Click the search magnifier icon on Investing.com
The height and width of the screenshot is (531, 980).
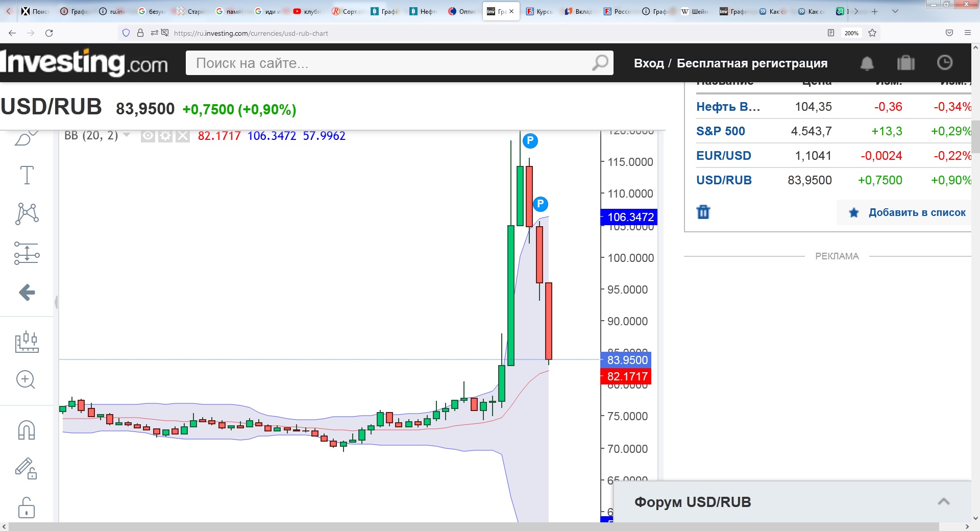600,63
